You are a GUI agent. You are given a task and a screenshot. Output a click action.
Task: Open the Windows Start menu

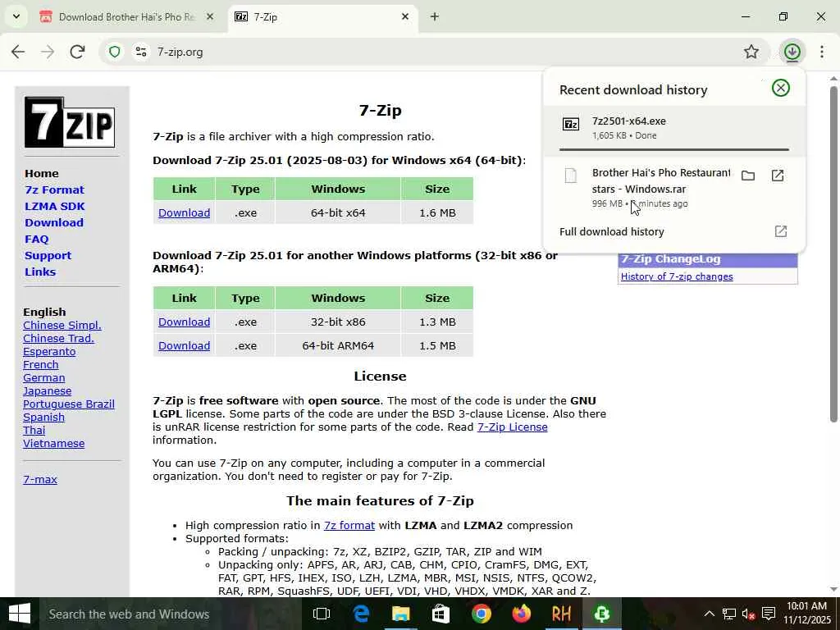[x=20, y=614]
